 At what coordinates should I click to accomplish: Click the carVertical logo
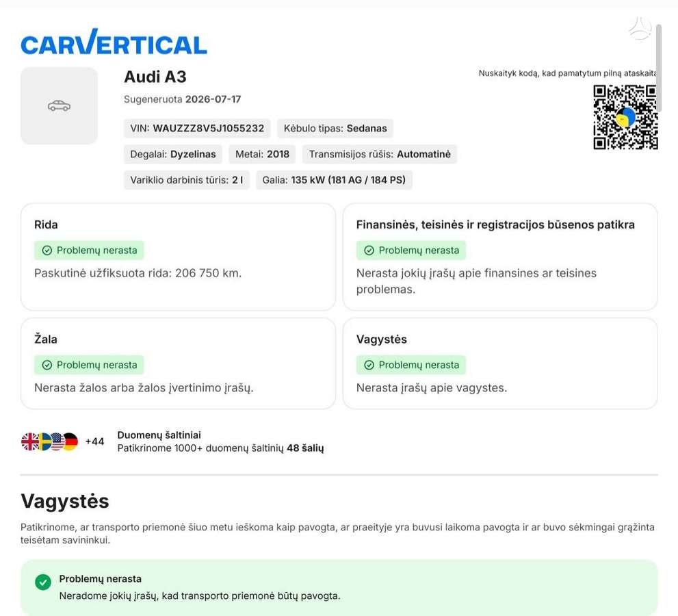114,42
